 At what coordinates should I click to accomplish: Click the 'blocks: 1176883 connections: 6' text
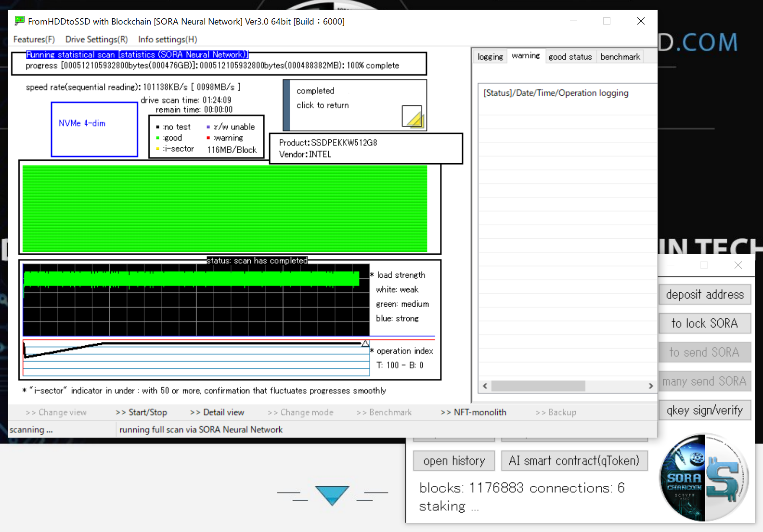click(x=522, y=488)
